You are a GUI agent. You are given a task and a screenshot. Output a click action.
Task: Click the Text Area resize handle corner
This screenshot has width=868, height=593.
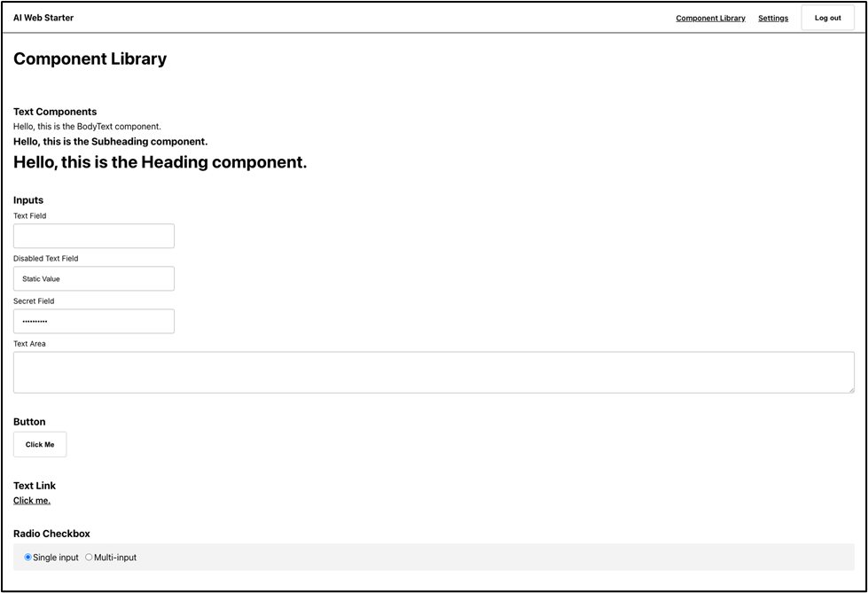click(850, 389)
